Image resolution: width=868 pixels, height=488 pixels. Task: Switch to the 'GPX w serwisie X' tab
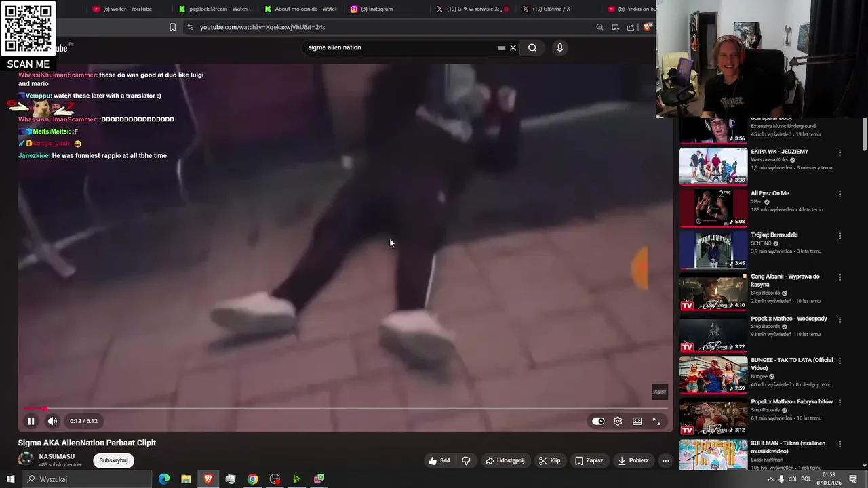[x=472, y=9]
